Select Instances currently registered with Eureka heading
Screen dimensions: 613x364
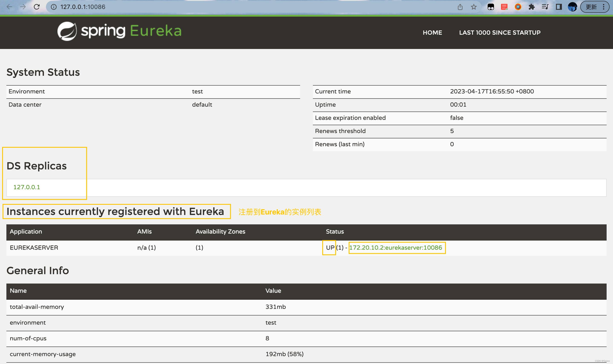tap(115, 211)
